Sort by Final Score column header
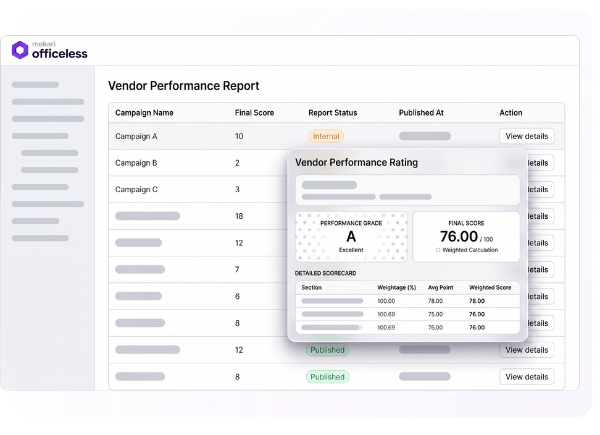The height and width of the screenshot is (435, 600). (x=254, y=113)
